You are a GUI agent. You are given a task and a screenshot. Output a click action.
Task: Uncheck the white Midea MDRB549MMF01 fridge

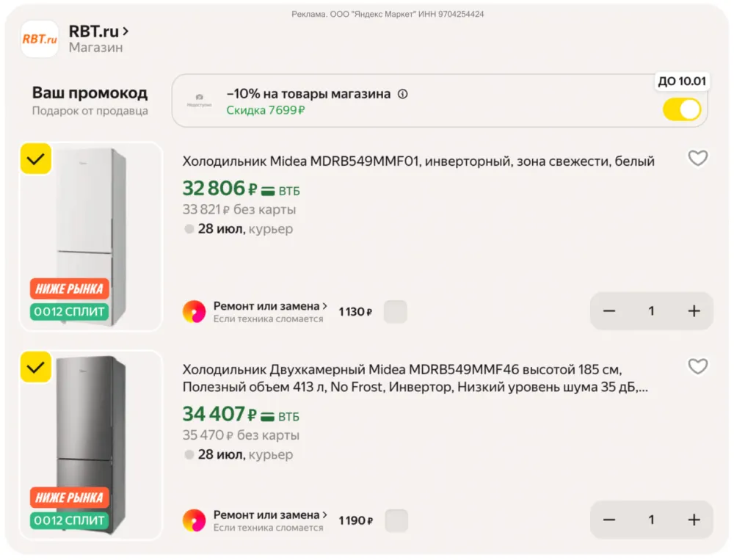36,159
